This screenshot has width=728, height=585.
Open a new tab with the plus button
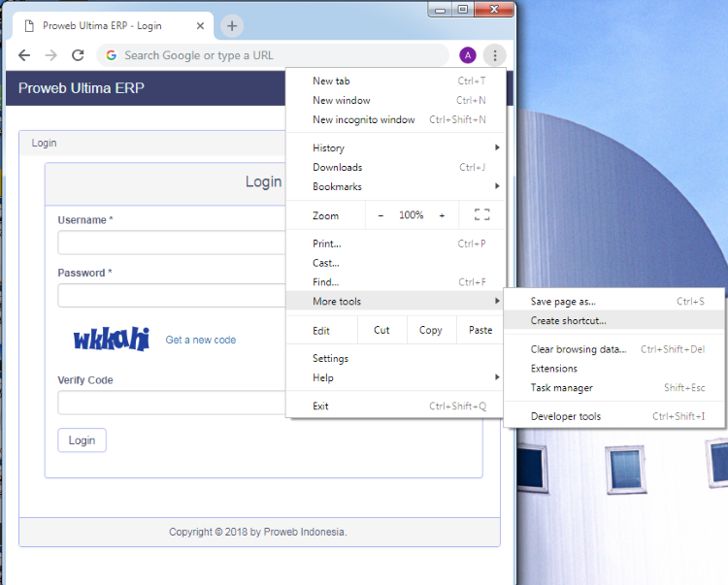[232, 26]
